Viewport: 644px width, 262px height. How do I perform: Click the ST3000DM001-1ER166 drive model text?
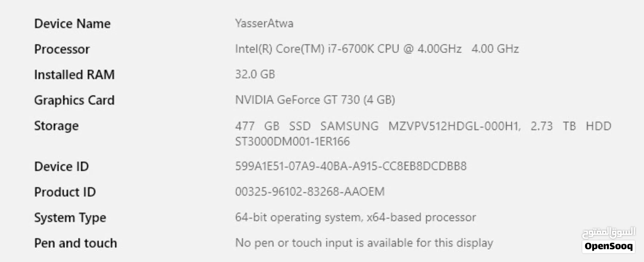[x=292, y=141]
